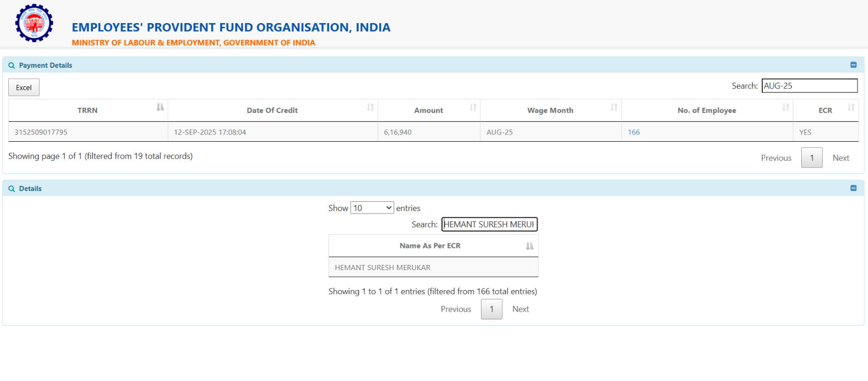The width and height of the screenshot is (868, 381).
Task: Click the Details panel magnifier icon
Action: pos(12,188)
